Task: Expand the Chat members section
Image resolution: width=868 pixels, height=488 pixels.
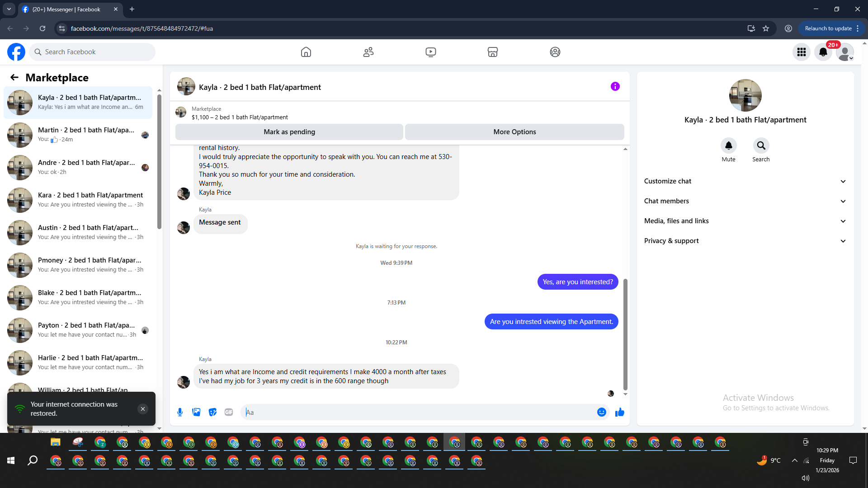Action: (x=745, y=201)
